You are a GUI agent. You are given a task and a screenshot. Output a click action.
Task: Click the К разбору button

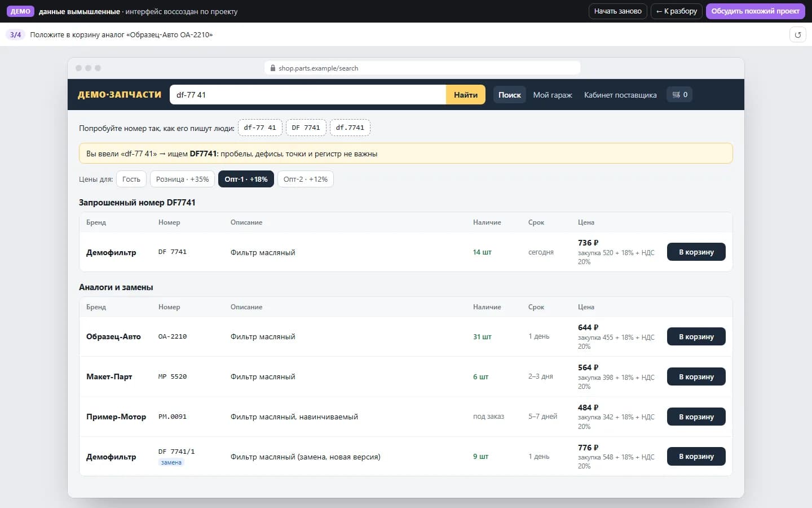pyautogui.click(x=677, y=11)
